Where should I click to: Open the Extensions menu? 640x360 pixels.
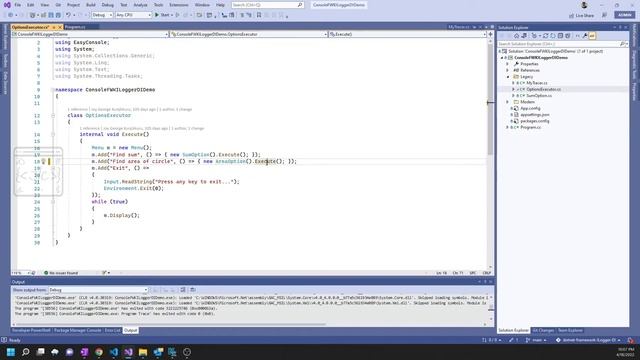tap(179, 5)
